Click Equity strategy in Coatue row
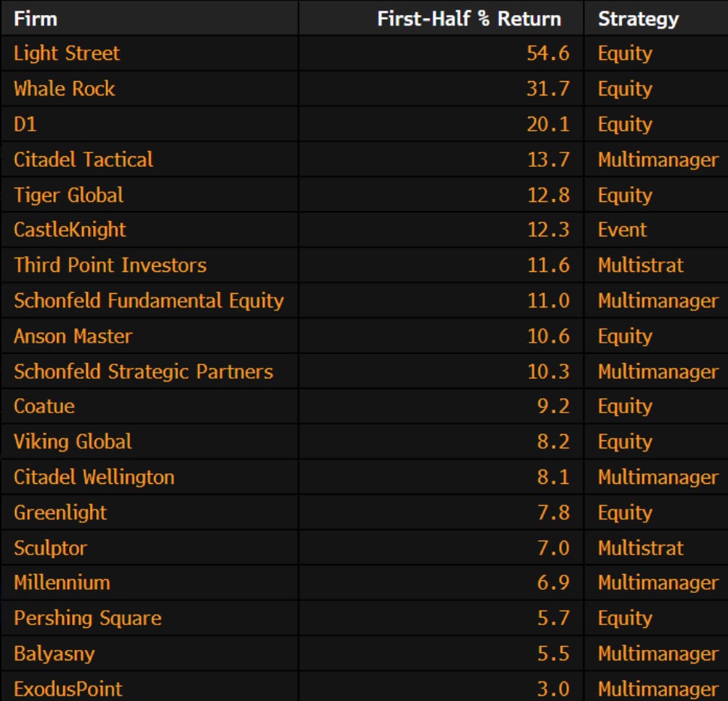Viewport: 728px width, 701px height. click(x=625, y=406)
